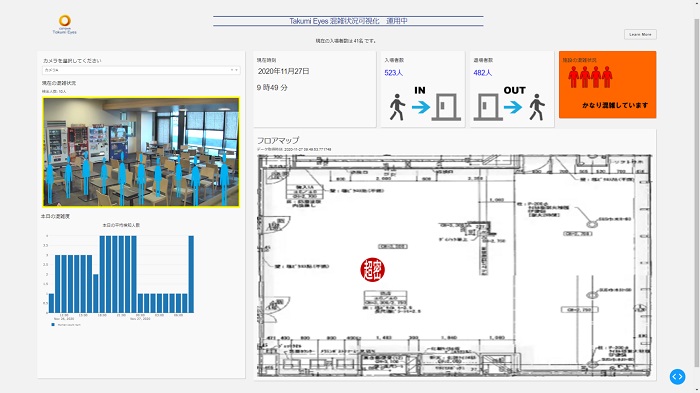This screenshot has width=700, height=393.
Task: Clear the selected camera with the x
Action: 232,70
